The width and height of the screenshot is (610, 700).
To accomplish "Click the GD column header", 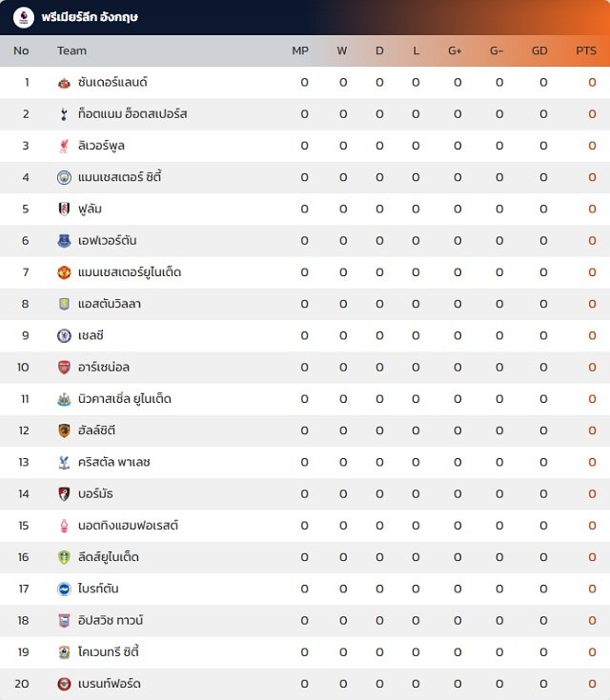I will [x=539, y=50].
